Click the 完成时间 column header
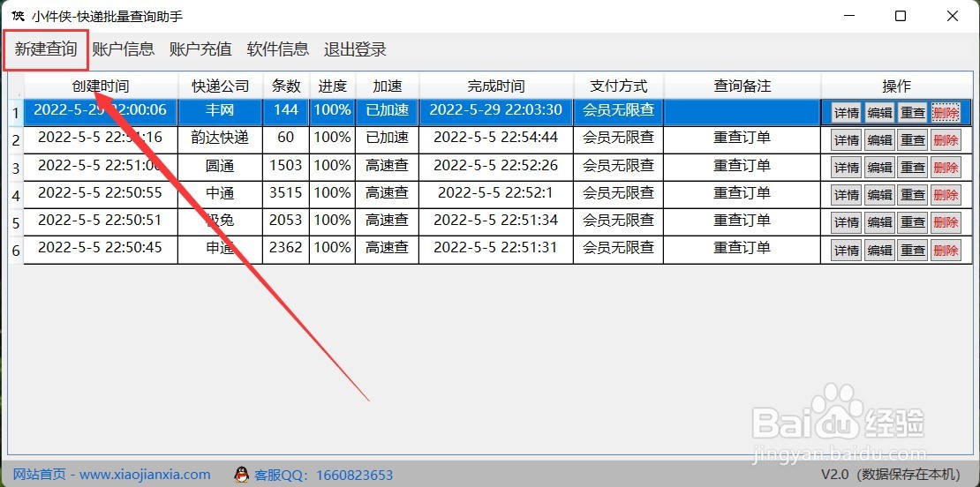Screen dimensions: 980x487 pyautogui.click(x=496, y=86)
